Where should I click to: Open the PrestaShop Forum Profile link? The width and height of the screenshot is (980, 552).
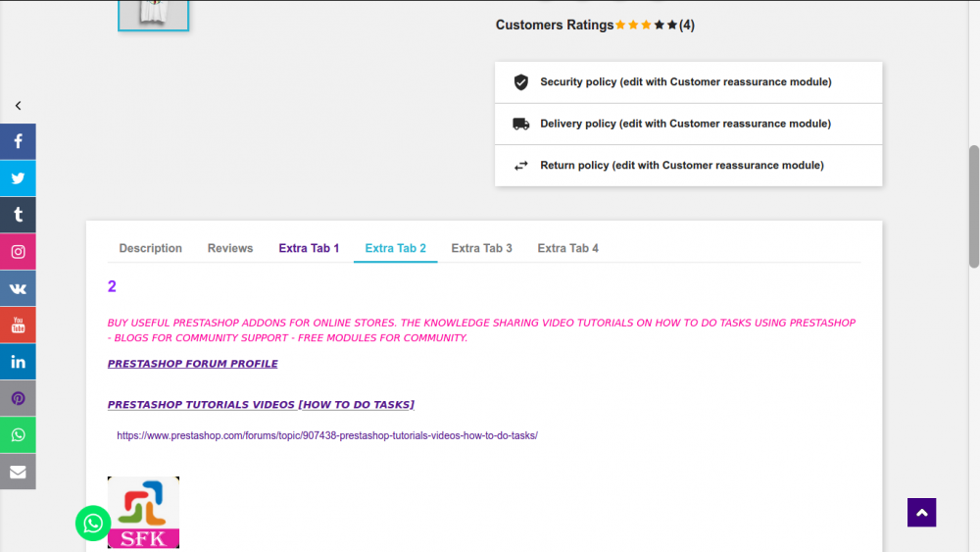[x=192, y=364]
